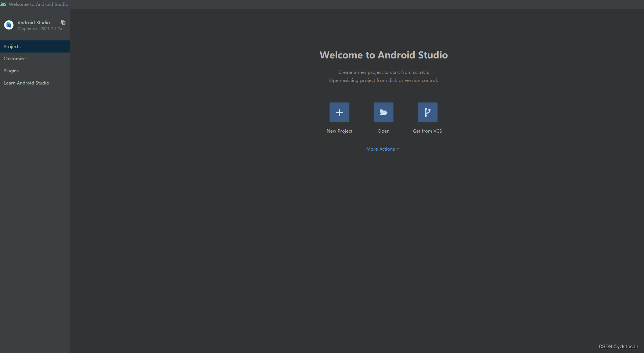Viewport: 644px width, 353px height.
Task: Click the Android Studio logo in sidebar
Action: (9, 25)
